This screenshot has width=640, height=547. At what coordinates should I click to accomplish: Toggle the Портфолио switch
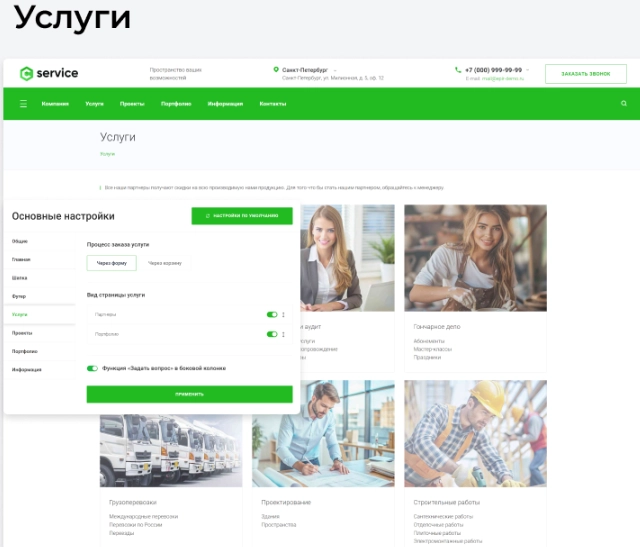click(x=272, y=334)
